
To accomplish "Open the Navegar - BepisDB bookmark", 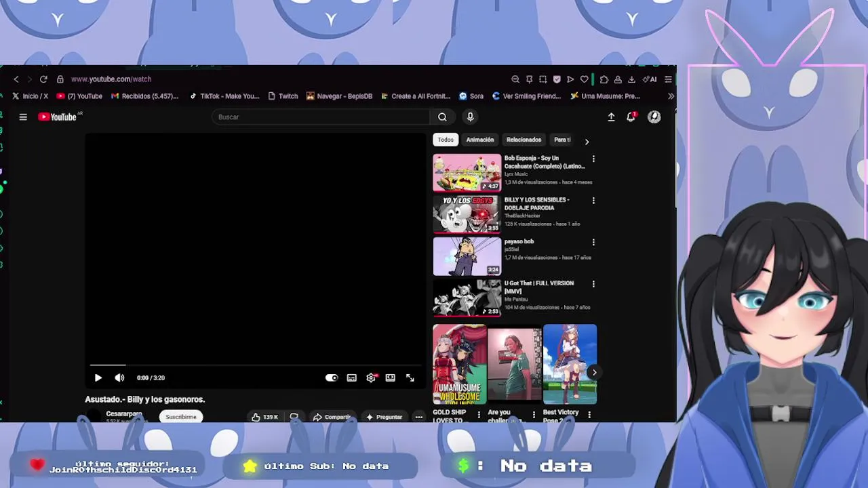I will [339, 96].
